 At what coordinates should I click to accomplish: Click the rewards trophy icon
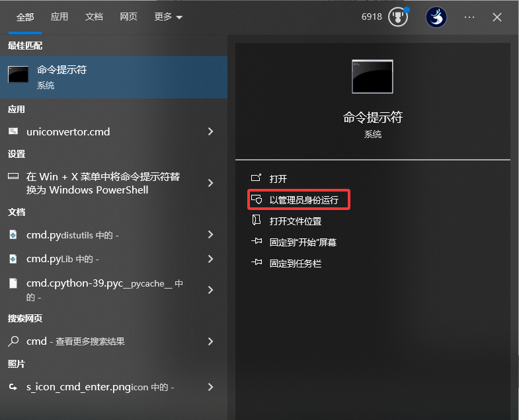pos(398,17)
